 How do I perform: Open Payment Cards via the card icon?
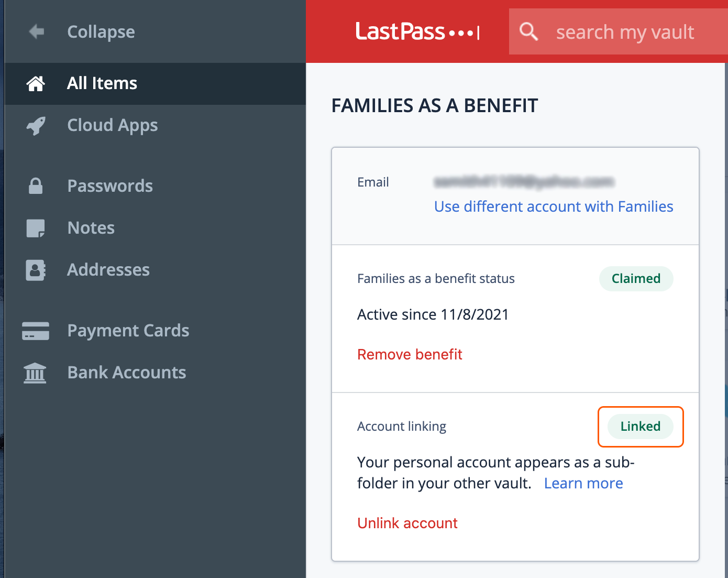coord(35,331)
